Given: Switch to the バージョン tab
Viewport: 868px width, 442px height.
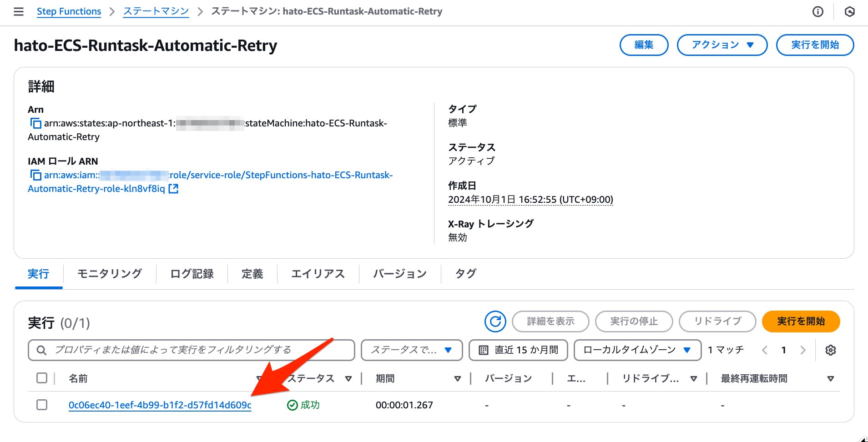Looking at the screenshot, I should coord(400,274).
